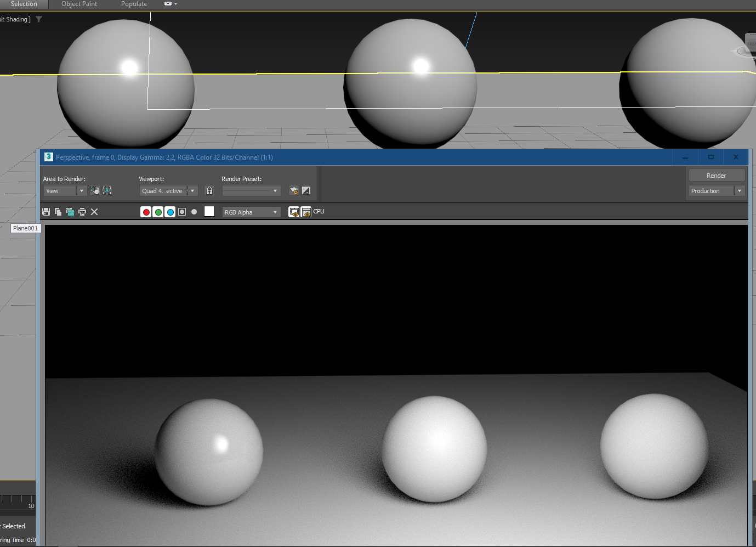The image size is (756, 547).
Task: Click the Render button
Action: click(x=716, y=174)
